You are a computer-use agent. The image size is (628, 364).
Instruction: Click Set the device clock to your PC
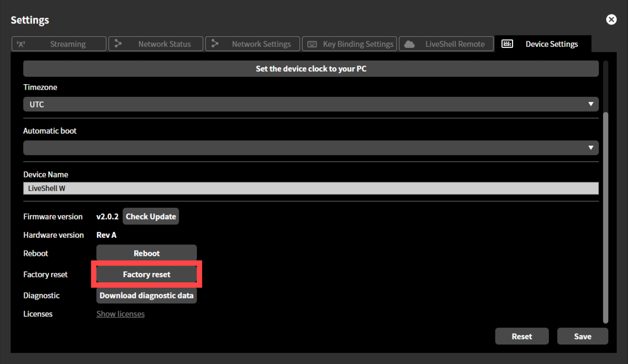coord(311,68)
